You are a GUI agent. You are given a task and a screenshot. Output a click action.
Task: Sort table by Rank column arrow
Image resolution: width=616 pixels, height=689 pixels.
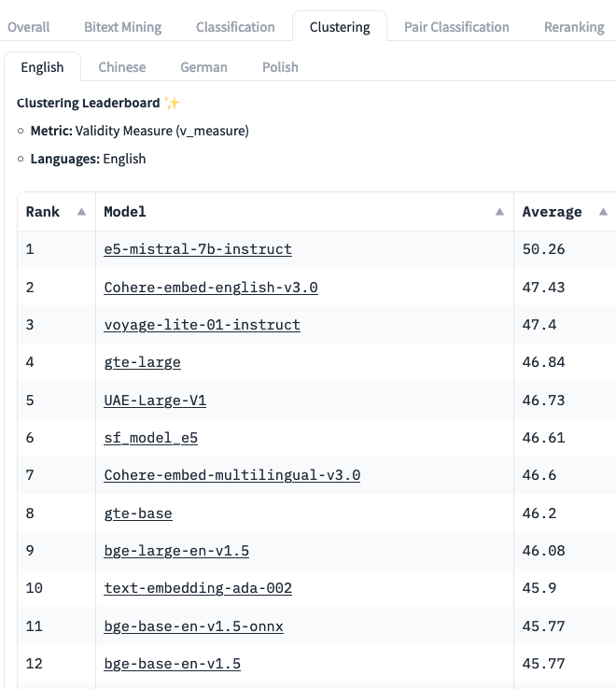click(81, 212)
